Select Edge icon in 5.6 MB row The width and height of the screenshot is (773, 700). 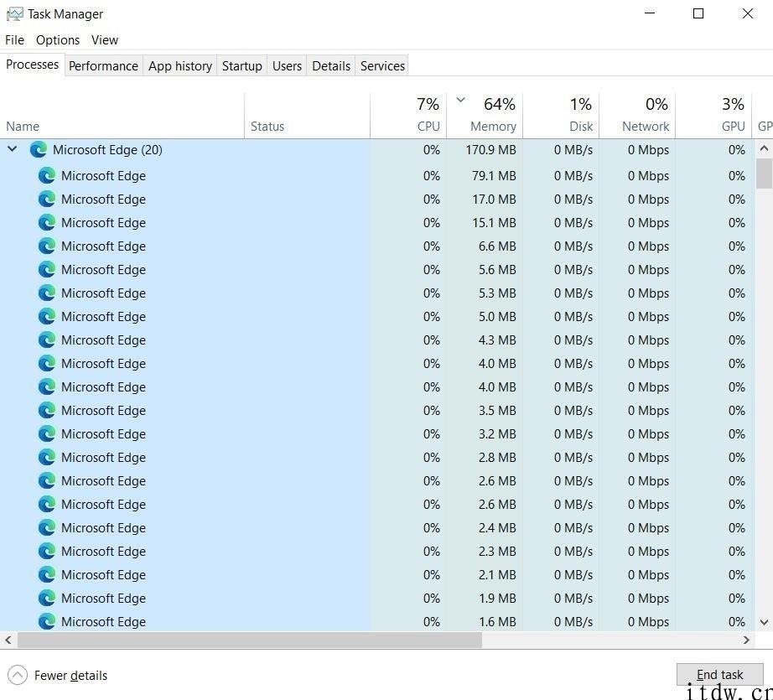[x=47, y=270]
